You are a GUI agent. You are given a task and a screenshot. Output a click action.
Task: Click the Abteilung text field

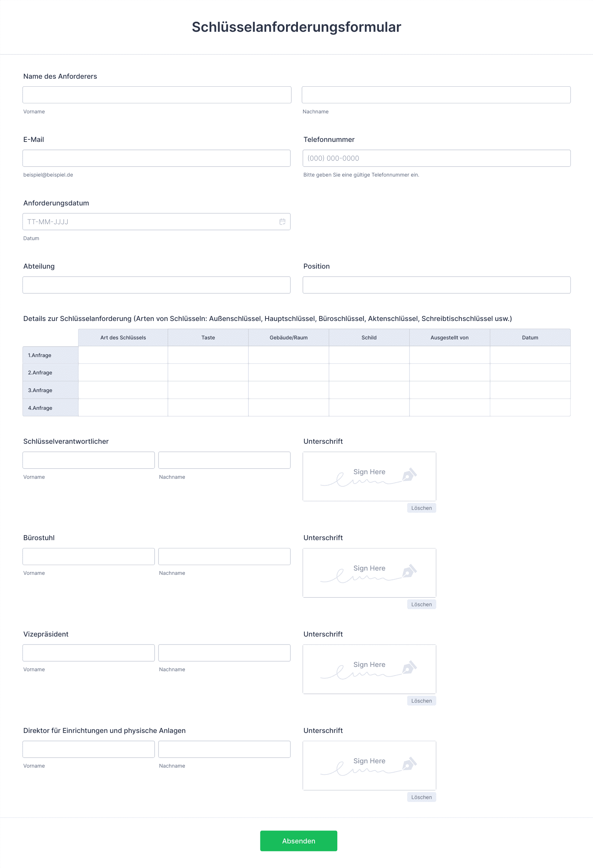tap(156, 285)
